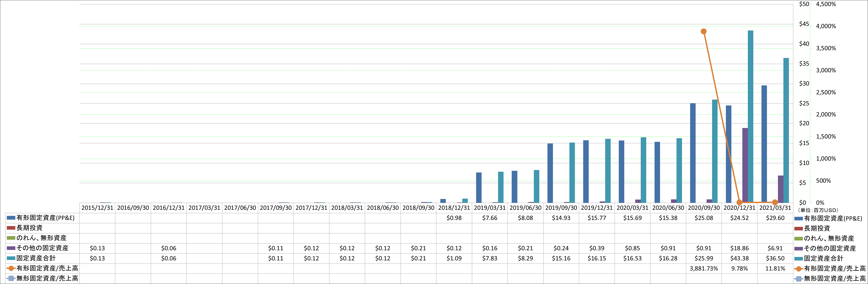Click the 無形固定資産/売上高 marker in right legend
The height and width of the screenshot is (284, 868).
tap(798, 279)
